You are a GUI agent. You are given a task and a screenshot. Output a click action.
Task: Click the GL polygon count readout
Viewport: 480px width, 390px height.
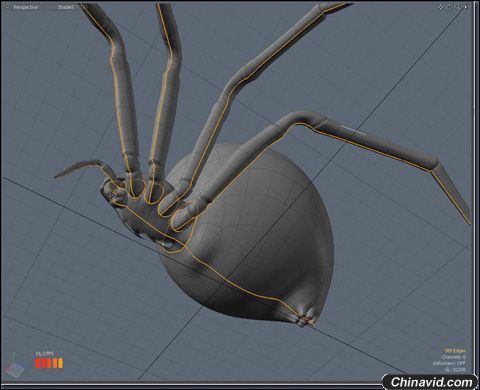455,369
